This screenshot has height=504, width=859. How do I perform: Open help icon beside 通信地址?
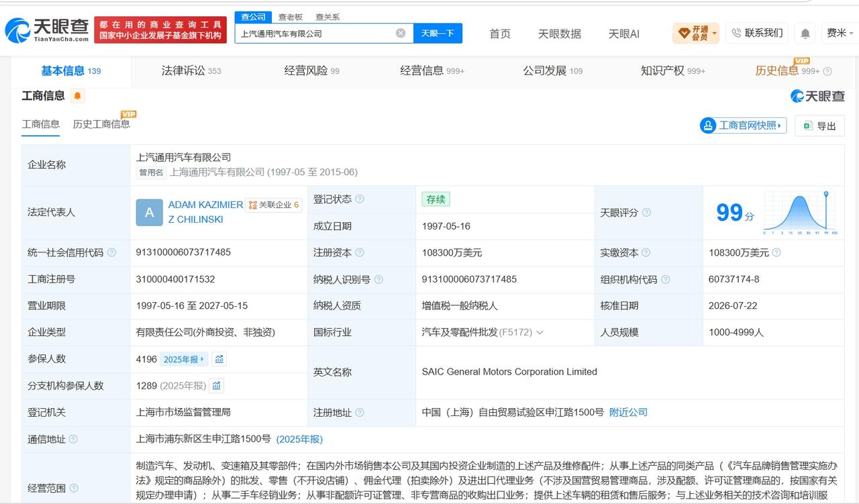pos(73,439)
